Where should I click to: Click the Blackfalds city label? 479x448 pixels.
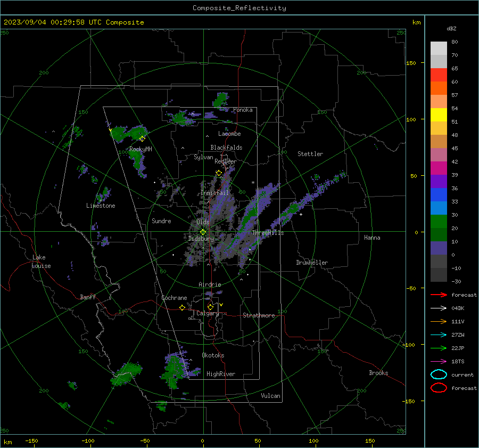point(226,148)
